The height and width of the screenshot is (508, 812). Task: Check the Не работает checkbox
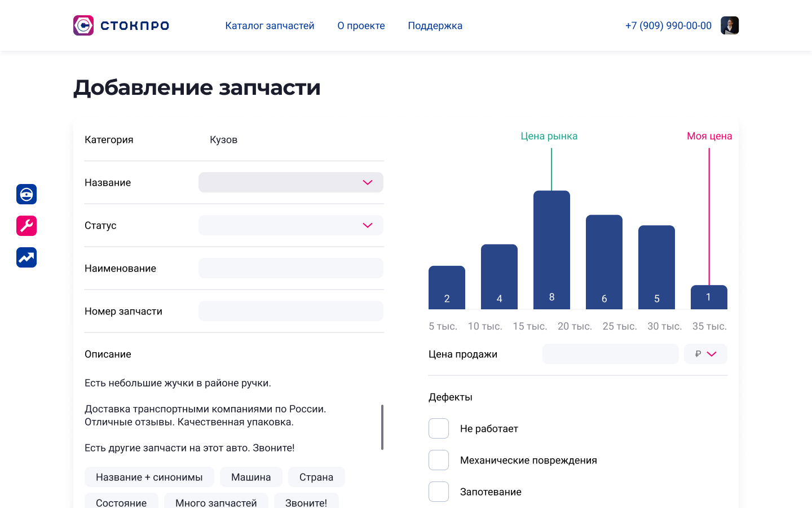tap(439, 428)
